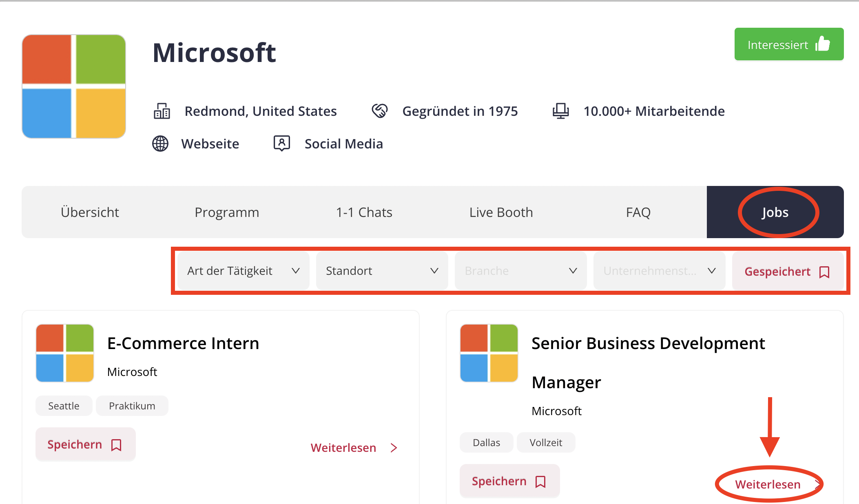
Task: Click chevron arrow of Unternehmenst... filter
Action: click(x=712, y=271)
